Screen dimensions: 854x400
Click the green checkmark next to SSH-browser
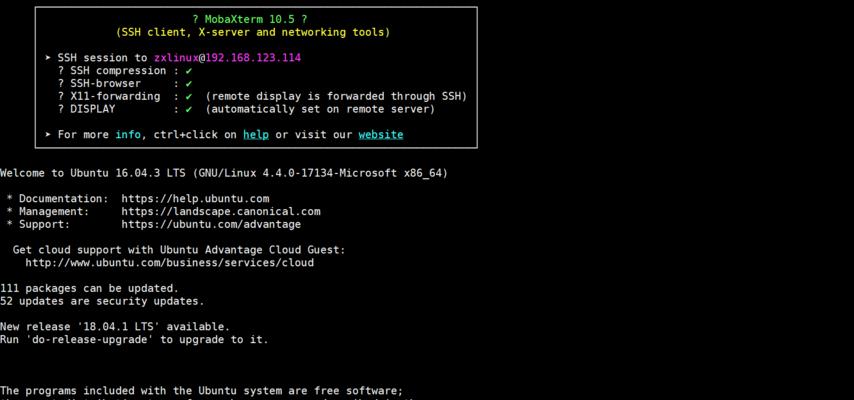tap(188, 84)
